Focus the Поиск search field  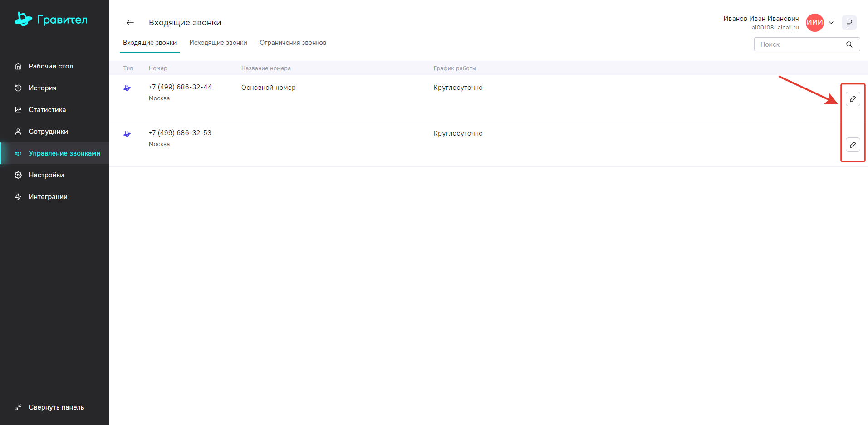[799, 44]
